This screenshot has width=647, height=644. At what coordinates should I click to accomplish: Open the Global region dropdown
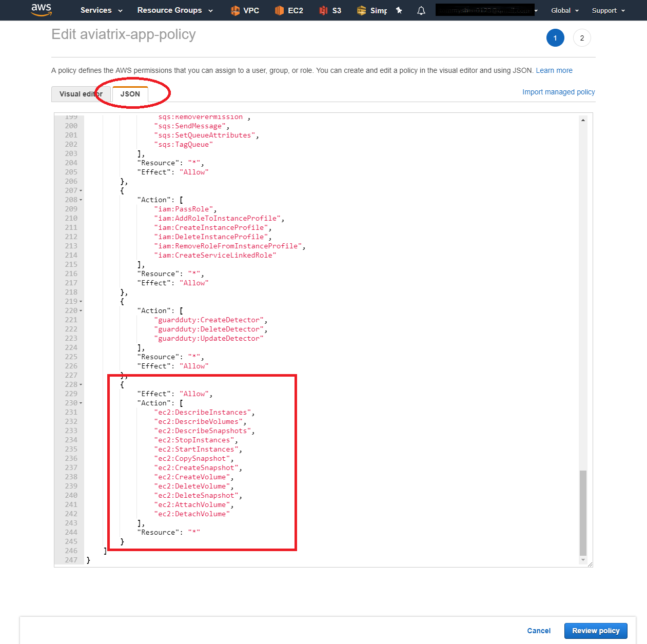click(x=564, y=10)
